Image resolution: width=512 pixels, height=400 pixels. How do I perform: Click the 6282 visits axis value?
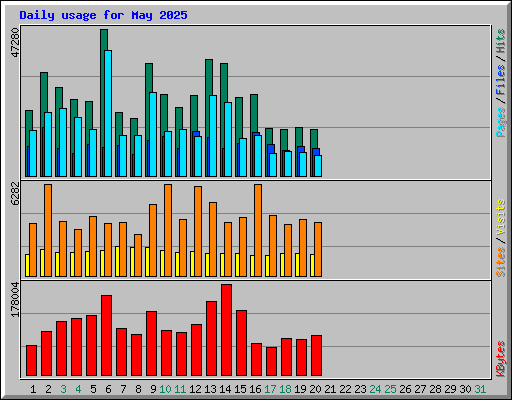[16, 193]
